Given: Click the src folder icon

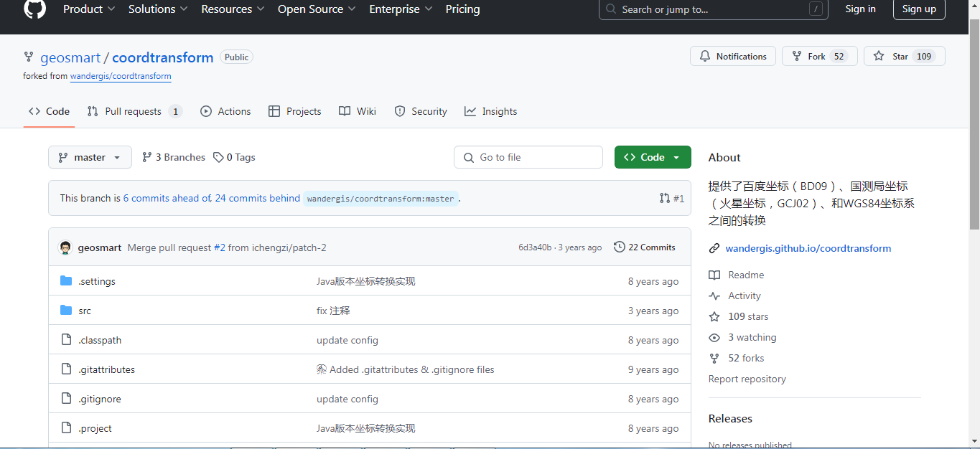Looking at the screenshot, I should [x=66, y=310].
